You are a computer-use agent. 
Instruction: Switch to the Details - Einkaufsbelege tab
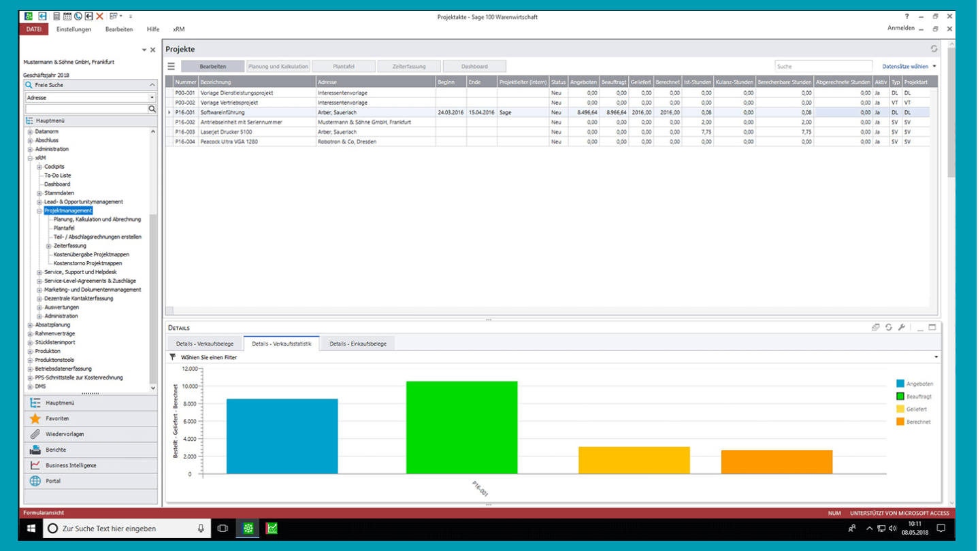click(359, 344)
